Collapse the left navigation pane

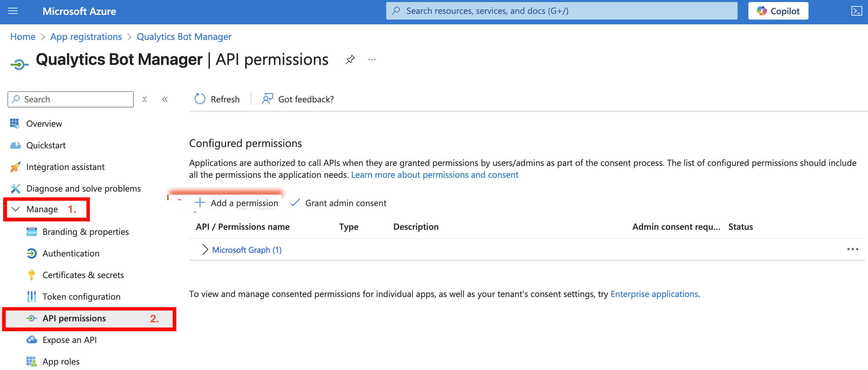pos(165,99)
